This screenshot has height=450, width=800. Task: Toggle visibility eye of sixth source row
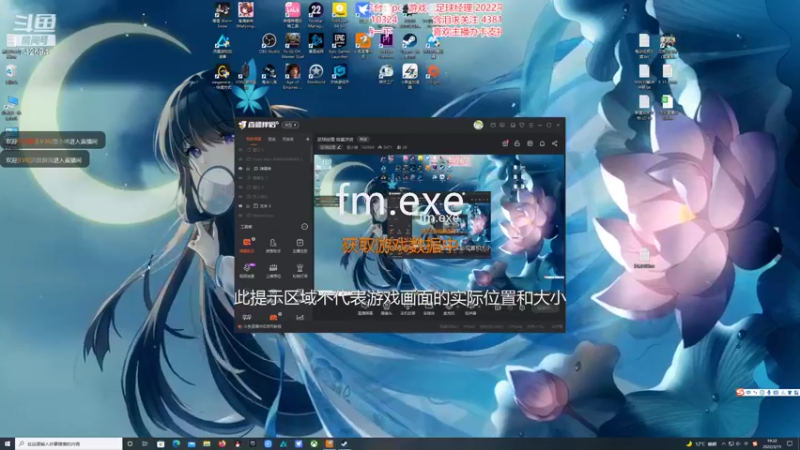(241, 196)
